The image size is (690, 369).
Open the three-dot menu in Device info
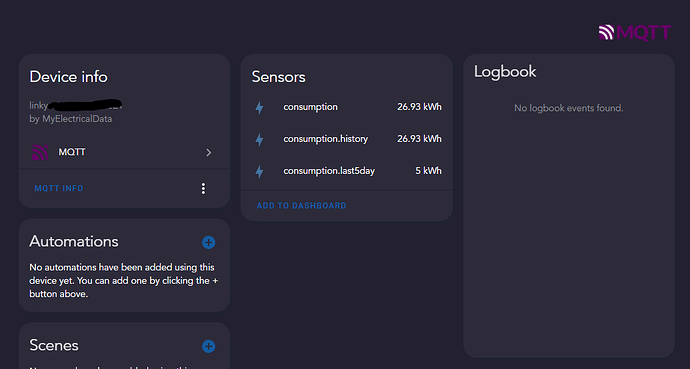point(203,189)
